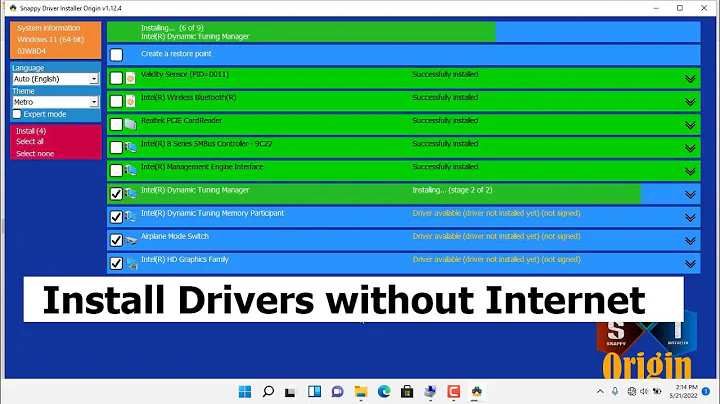Expand the Dynamic Tuning Manager row details
Screen dimensions: 720x404
pos(690,195)
